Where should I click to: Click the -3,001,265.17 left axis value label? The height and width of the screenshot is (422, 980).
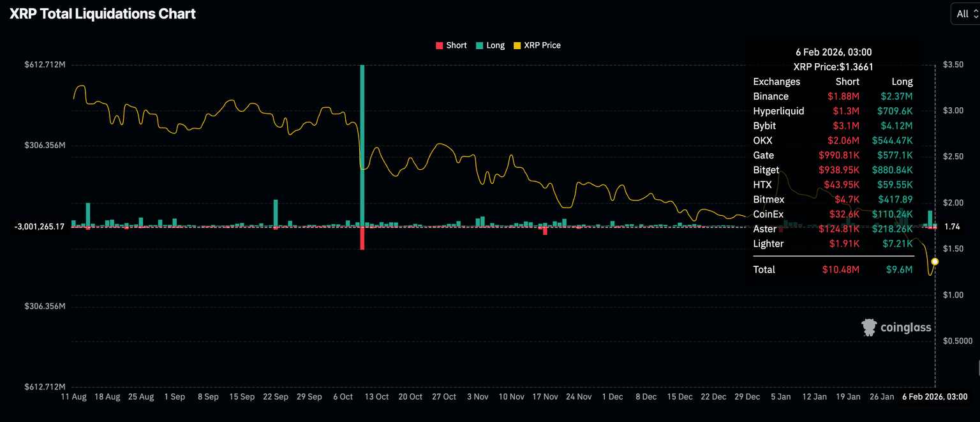40,227
